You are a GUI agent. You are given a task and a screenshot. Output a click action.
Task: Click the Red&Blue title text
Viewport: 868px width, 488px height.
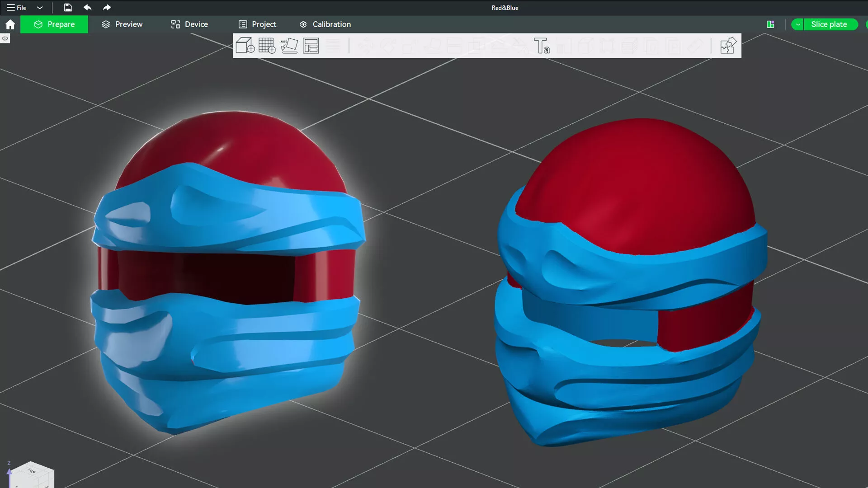(505, 8)
